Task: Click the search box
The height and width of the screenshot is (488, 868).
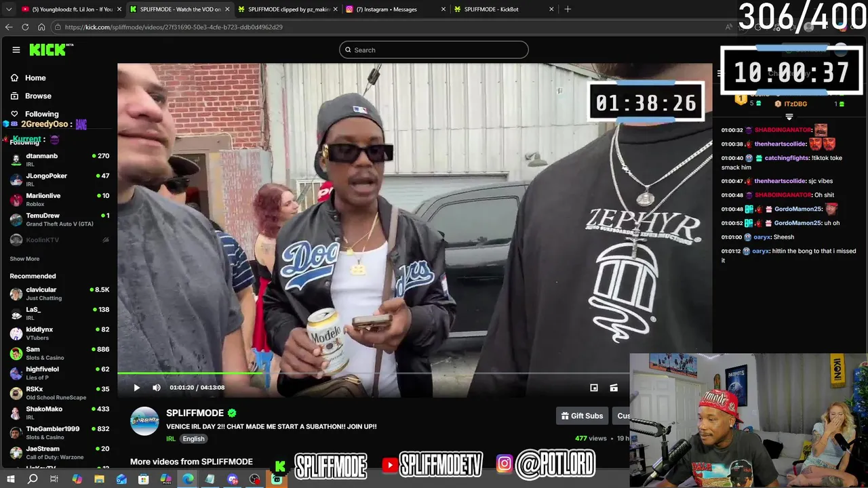Action: 434,49
